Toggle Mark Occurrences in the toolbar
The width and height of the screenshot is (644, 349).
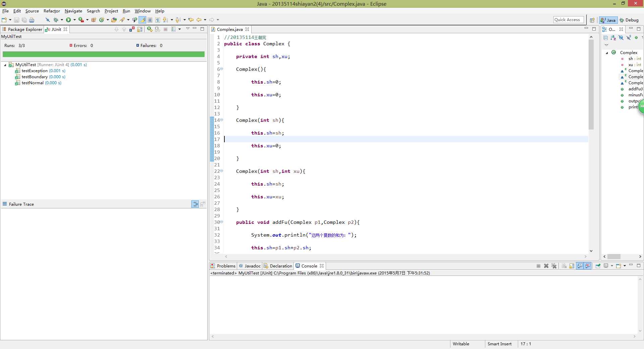[142, 20]
